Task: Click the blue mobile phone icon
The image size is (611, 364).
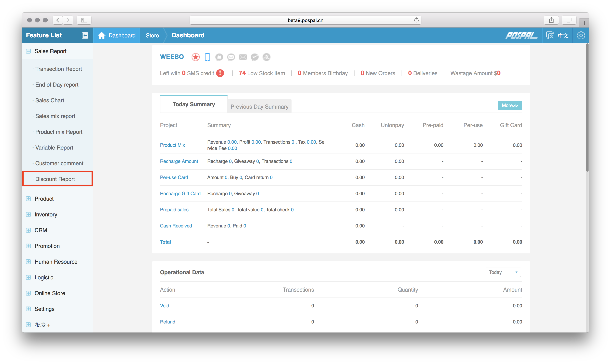Action: click(207, 57)
